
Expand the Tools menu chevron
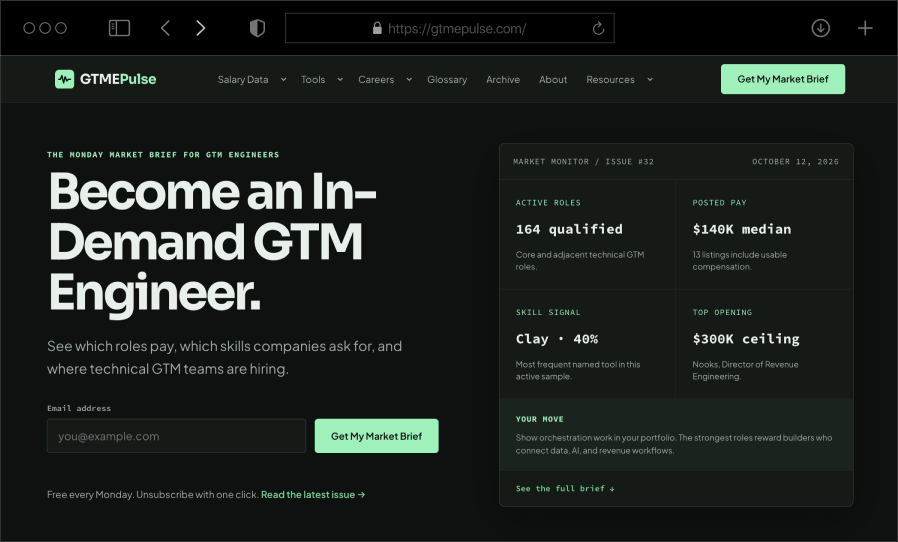coord(340,80)
